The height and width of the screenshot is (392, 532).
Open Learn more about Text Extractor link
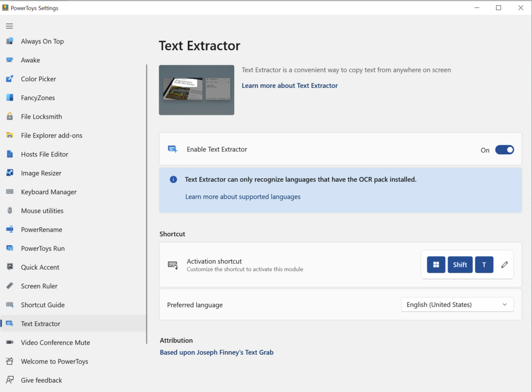point(289,86)
